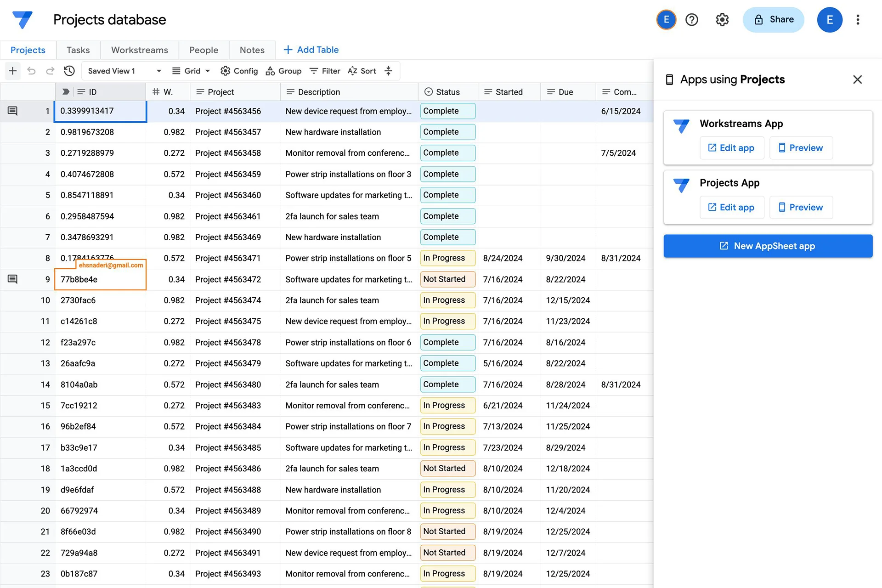Open the version history clock icon
This screenshot has height=588, width=882.
[69, 71]
